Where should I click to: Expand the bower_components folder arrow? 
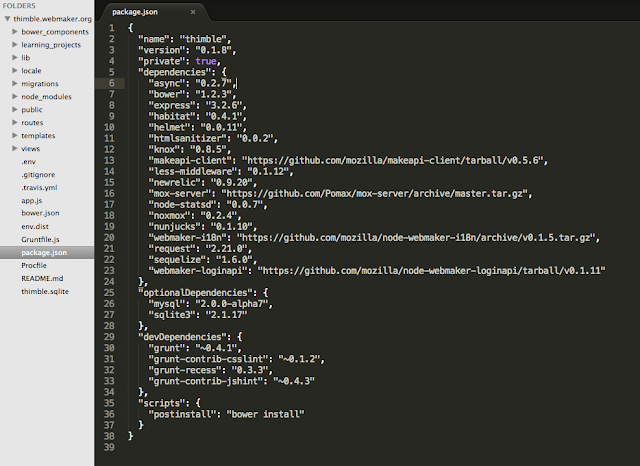click(x=15, y=31)
